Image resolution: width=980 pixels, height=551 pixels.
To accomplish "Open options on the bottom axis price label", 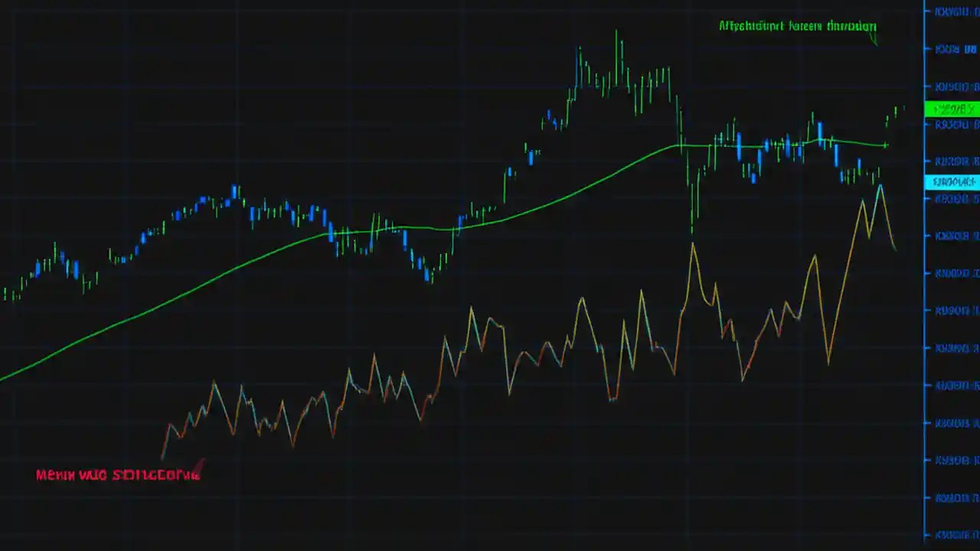I will pos(953,535).
